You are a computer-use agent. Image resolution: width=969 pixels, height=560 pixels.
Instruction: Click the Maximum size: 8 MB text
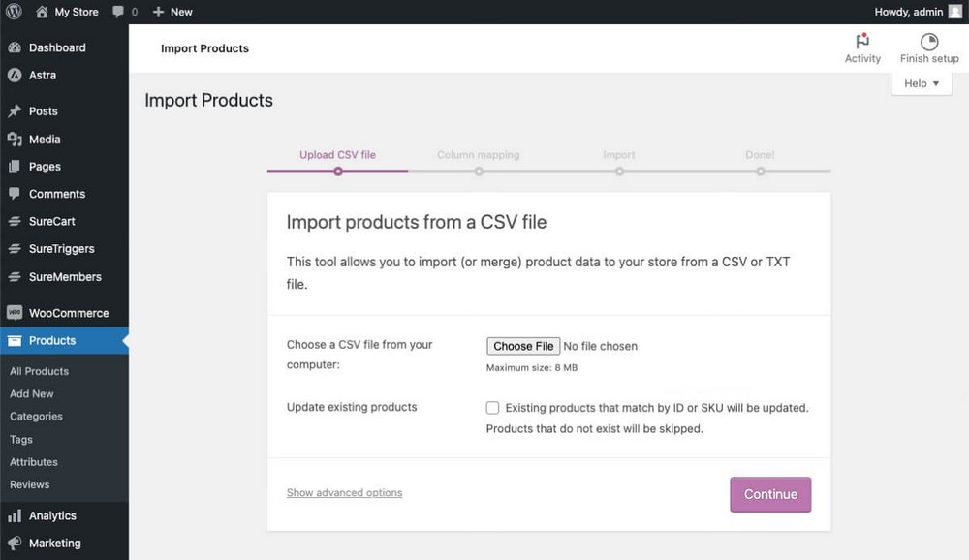(x=531, y=368)
